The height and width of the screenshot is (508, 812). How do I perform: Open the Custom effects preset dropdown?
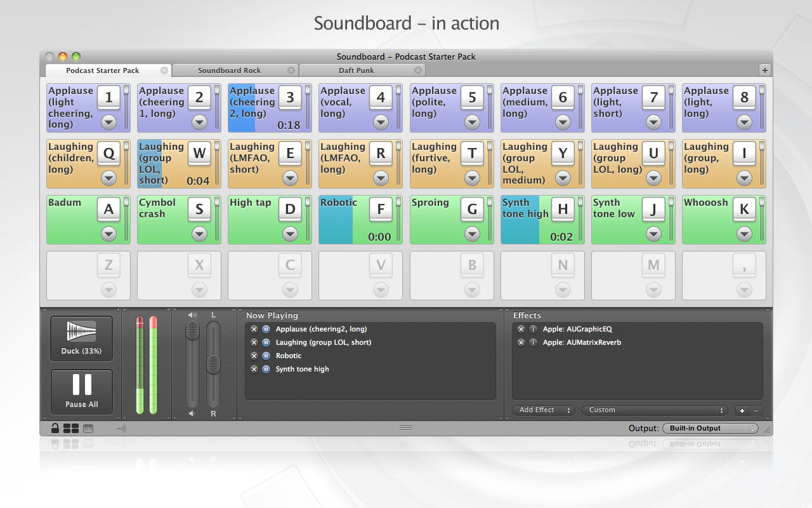tap(655, 410)
